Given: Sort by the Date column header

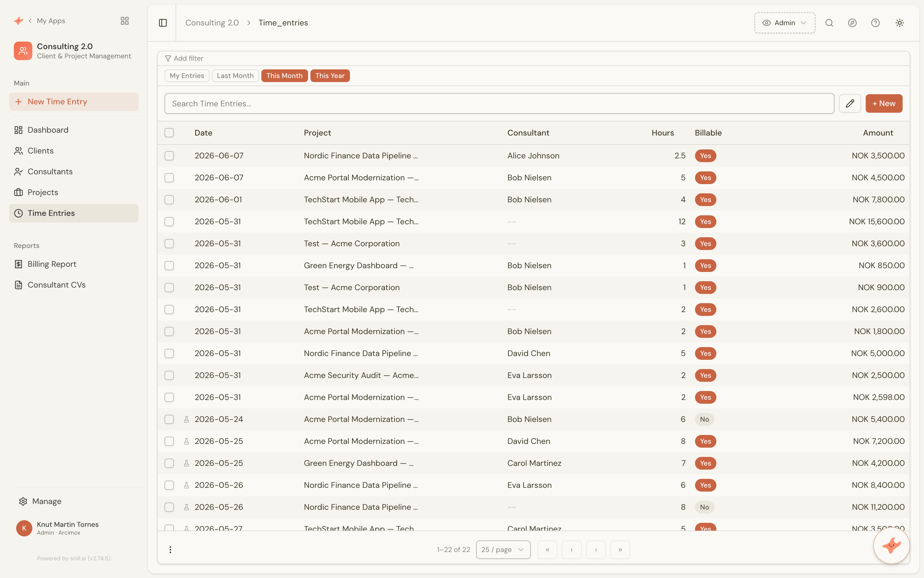Looking at the screenshot, I should 203,133.
